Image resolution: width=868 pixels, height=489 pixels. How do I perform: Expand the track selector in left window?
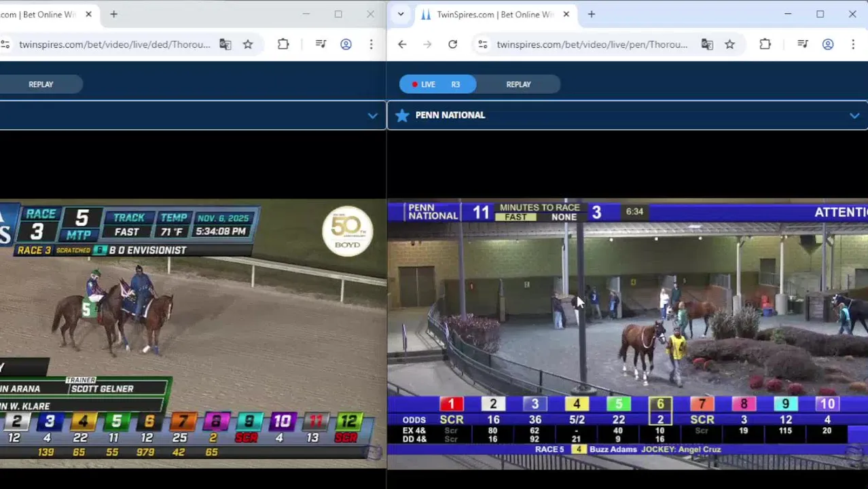pyautogui.click(x=372, y=115)
